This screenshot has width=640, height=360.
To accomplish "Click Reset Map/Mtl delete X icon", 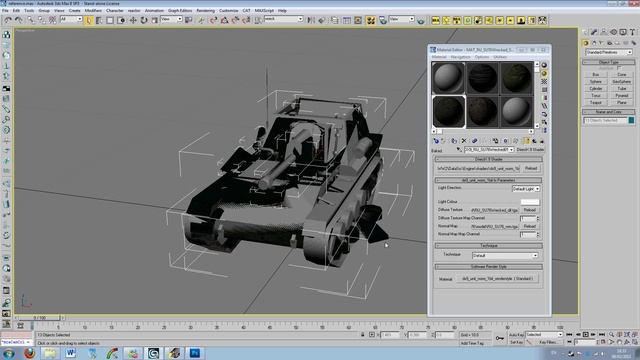I will pyautogui.click(x=464, y=141).
